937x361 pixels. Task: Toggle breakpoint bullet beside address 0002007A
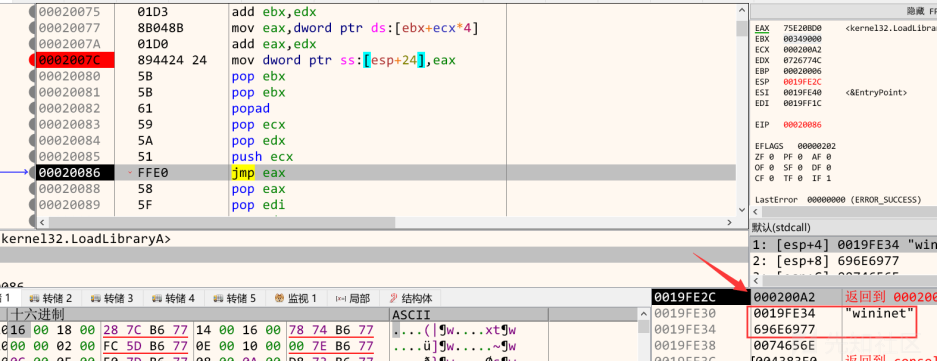32,44
